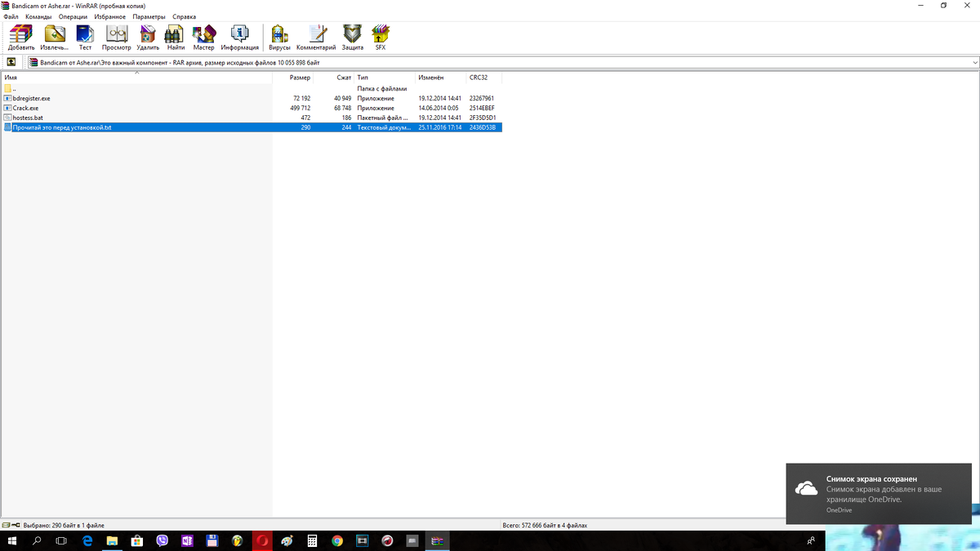Open Opera browser from the taskbar
This screenshot has width=980, height=551.
click(x=262, y=540)
